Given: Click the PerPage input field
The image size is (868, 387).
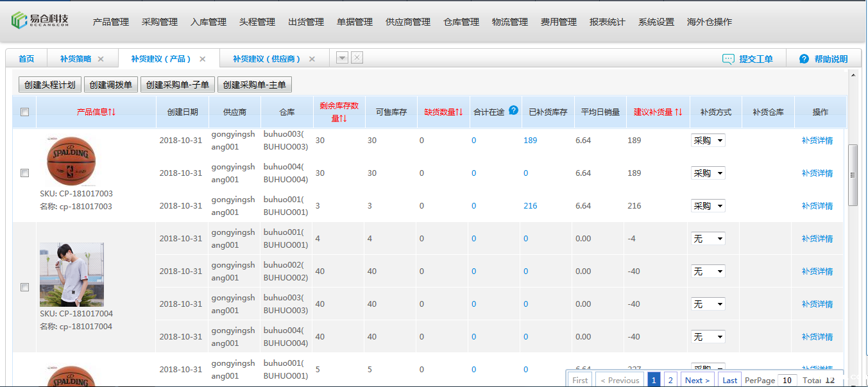Looking at the screenshot, I should click(788, 380).
